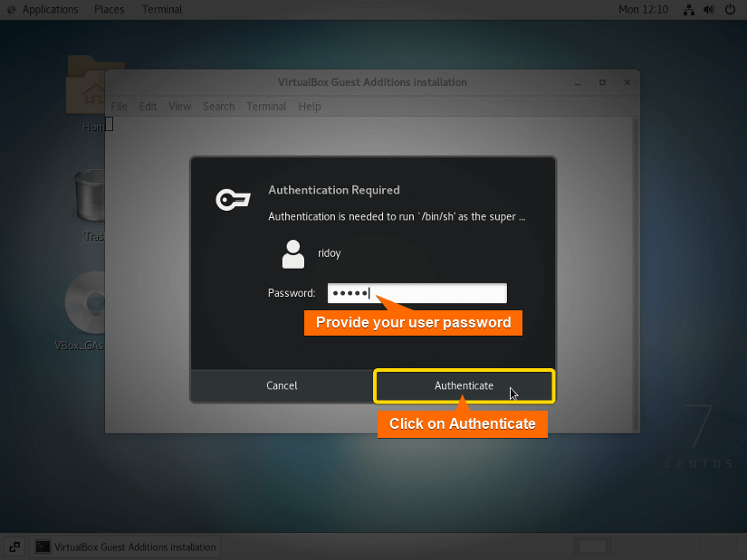The image size is (747, 560).
Task: Open Help menu in installation terminal window
Action: pos(310,106)
